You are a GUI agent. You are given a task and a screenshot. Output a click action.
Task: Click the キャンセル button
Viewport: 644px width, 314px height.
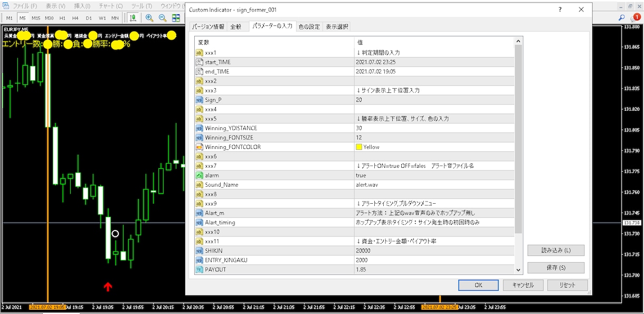point(523,285)
